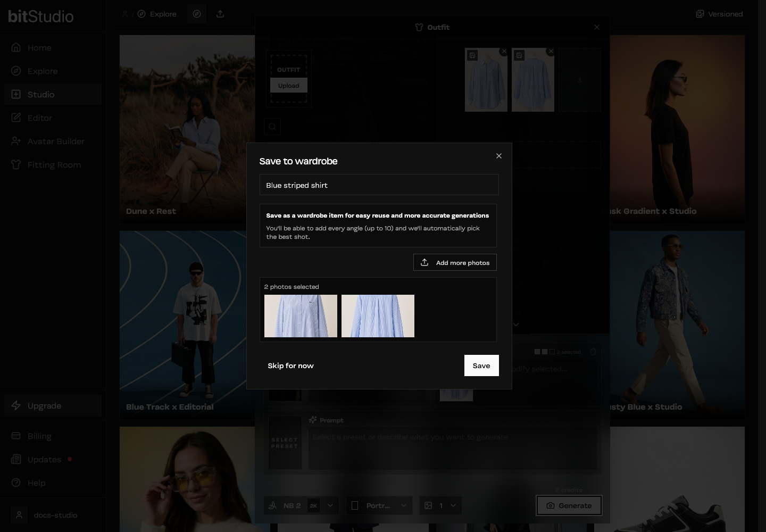The image size is (766, 532).
Task: Open the image count dropdown
Action: pyautogui.click(x=440, y=505)
